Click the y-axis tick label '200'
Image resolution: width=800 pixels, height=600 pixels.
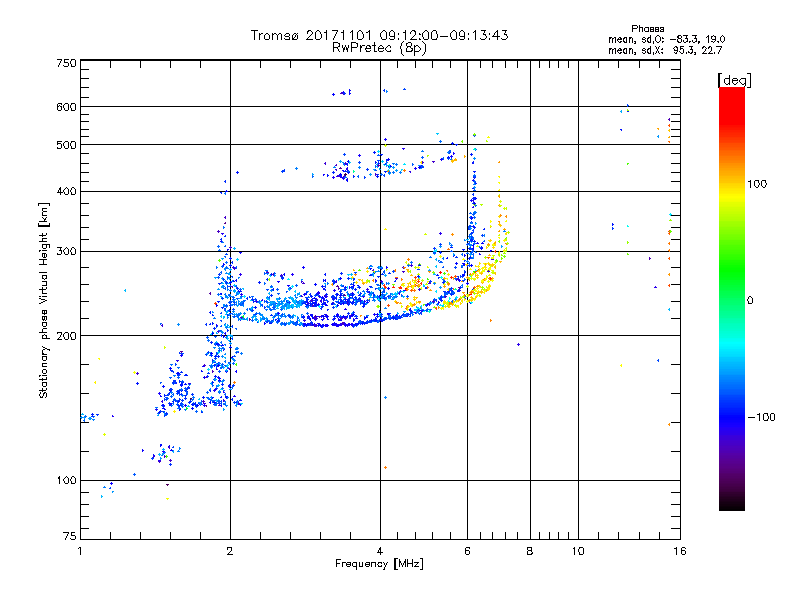click(66, 336)
